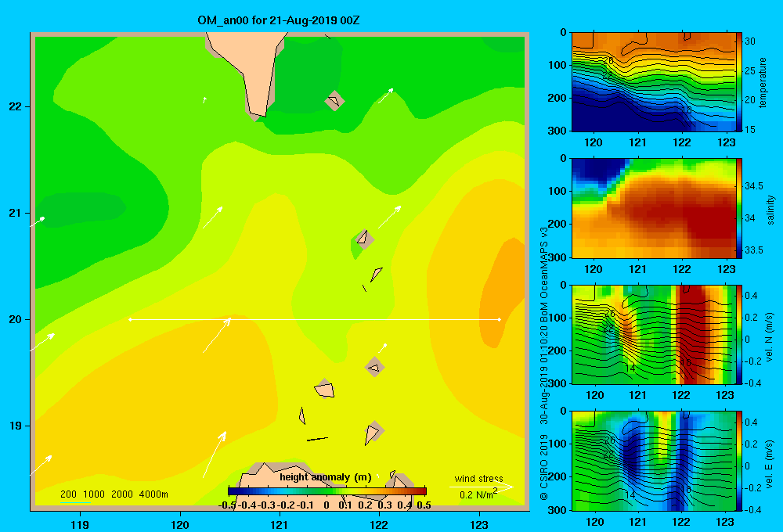Click latitude label "19" on main map
783x532 pixels.
15,426
